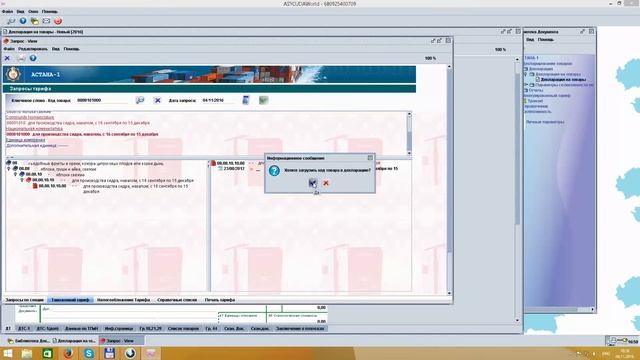Viewport: 640px width, 360px height.
Task: Open the ДТС-1 declaration tab
Action: pos(24,328)
